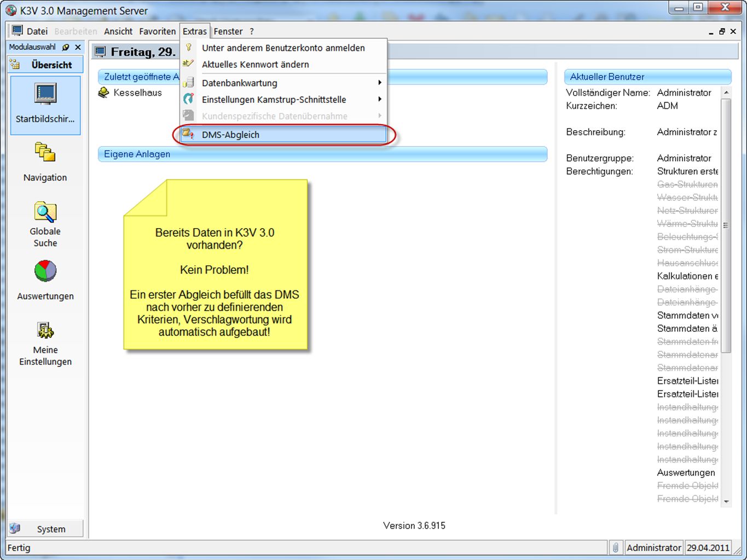Click the Version 3.6.915 text
Image resolution: width=747 pixels, height=560 pixels.
pyautogui.click(x=414, y=525)
